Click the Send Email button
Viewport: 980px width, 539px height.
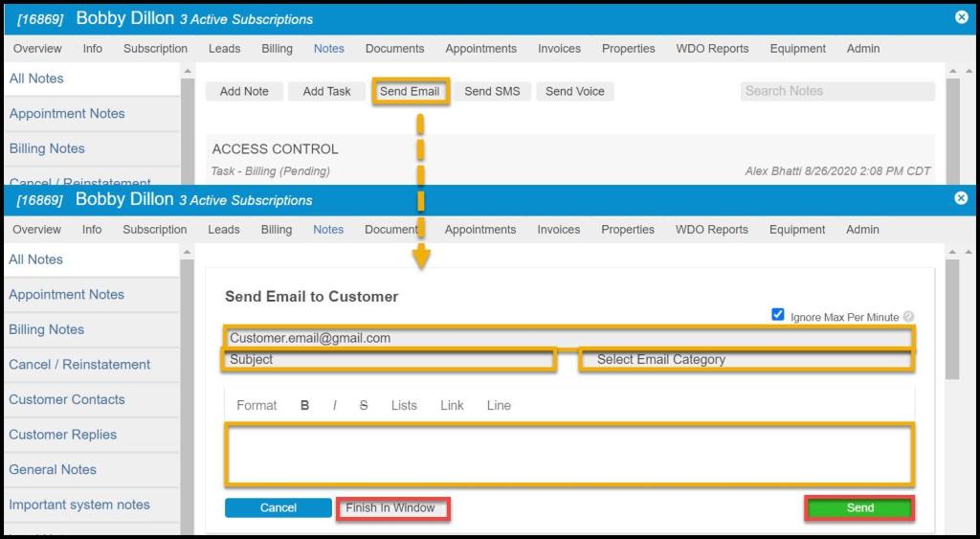[410, 92]
